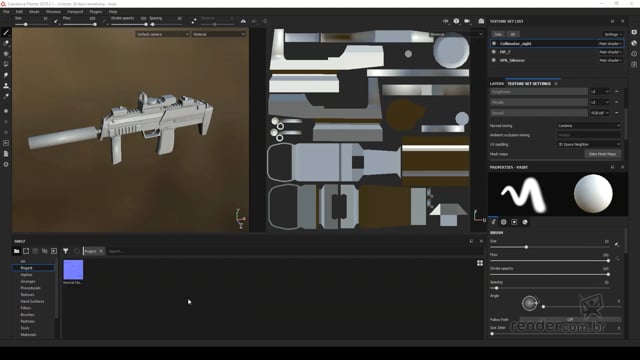The width and height of the screenshot is (640, 360).
Task: Adjust the Stroke opacity slider in top toolbar
Action: click(x=129, y=24)
